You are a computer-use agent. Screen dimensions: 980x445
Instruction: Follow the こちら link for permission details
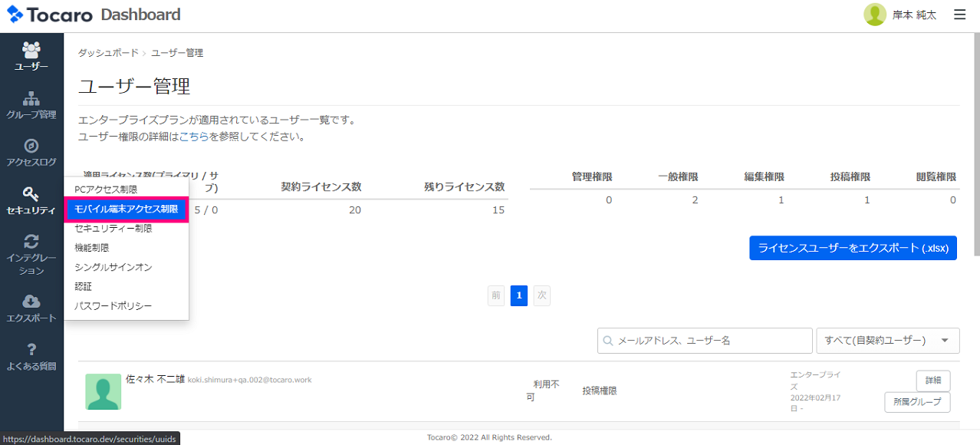(194, 137)
